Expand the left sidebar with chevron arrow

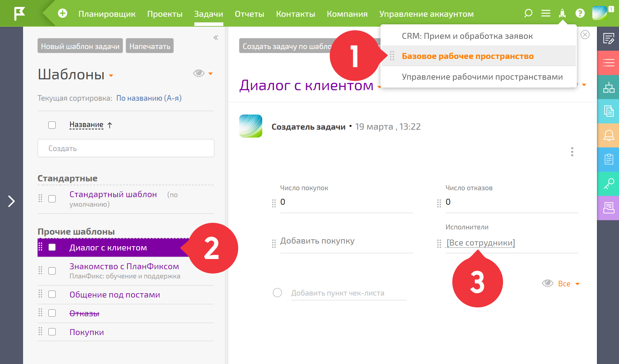[12, 201]
